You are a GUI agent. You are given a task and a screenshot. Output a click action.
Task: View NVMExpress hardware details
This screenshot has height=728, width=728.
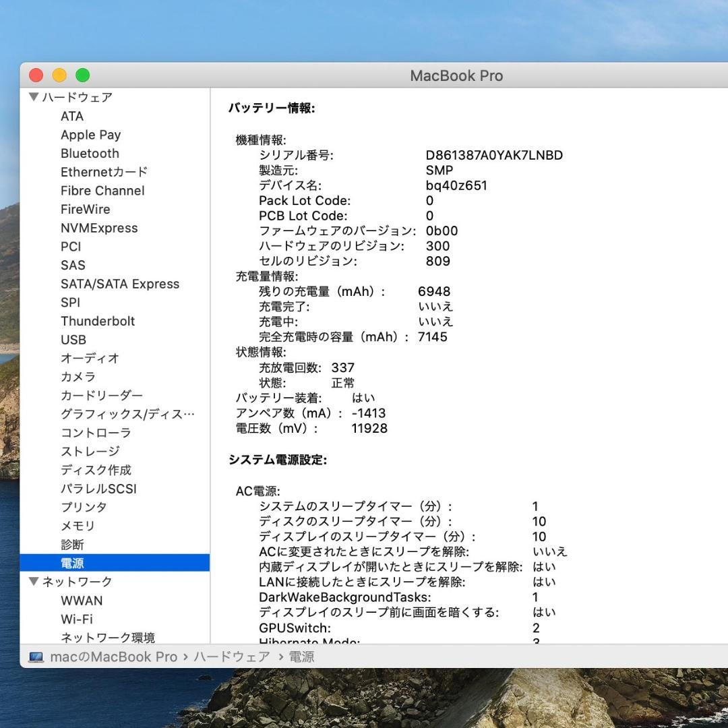click(x=99, y=228)
